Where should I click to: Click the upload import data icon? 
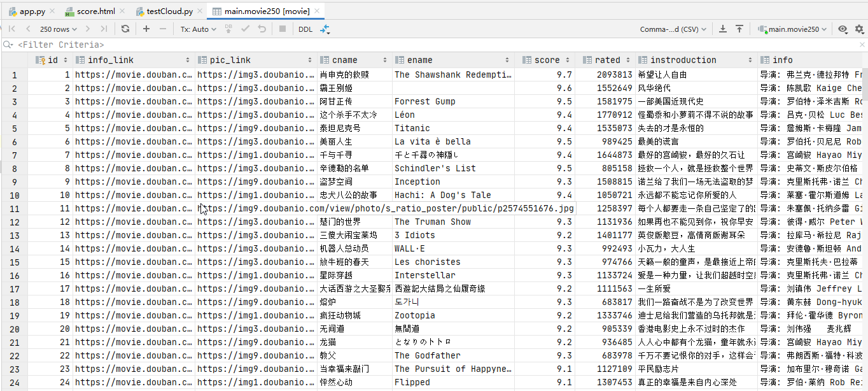pyautogui.click(x=739, y=29)
